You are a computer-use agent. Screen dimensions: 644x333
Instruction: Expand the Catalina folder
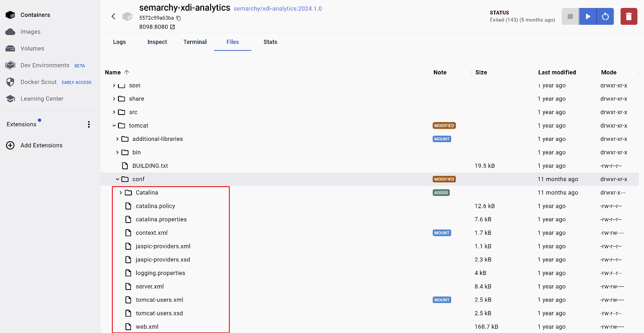point(121,193)
